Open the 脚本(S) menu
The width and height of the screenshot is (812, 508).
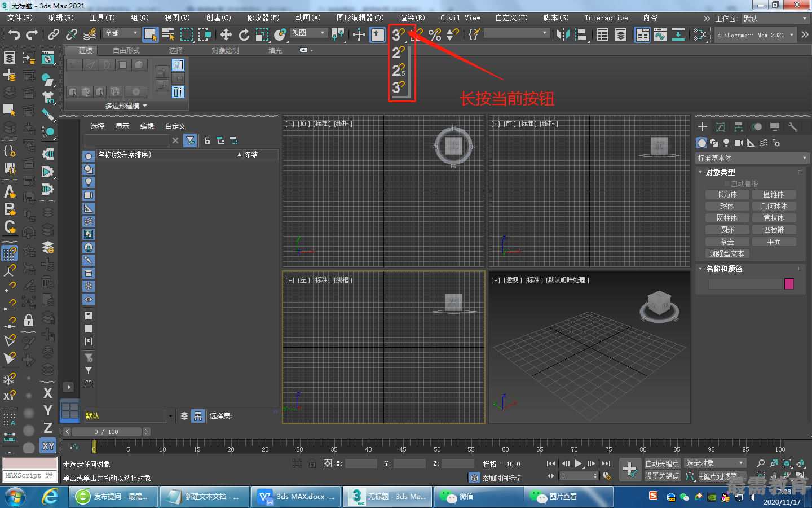click(556, 18)
